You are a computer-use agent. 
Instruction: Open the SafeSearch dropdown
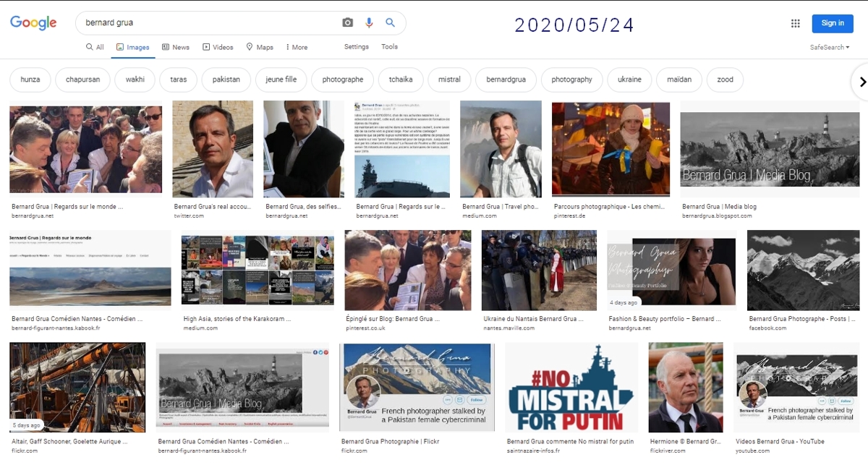829,47
